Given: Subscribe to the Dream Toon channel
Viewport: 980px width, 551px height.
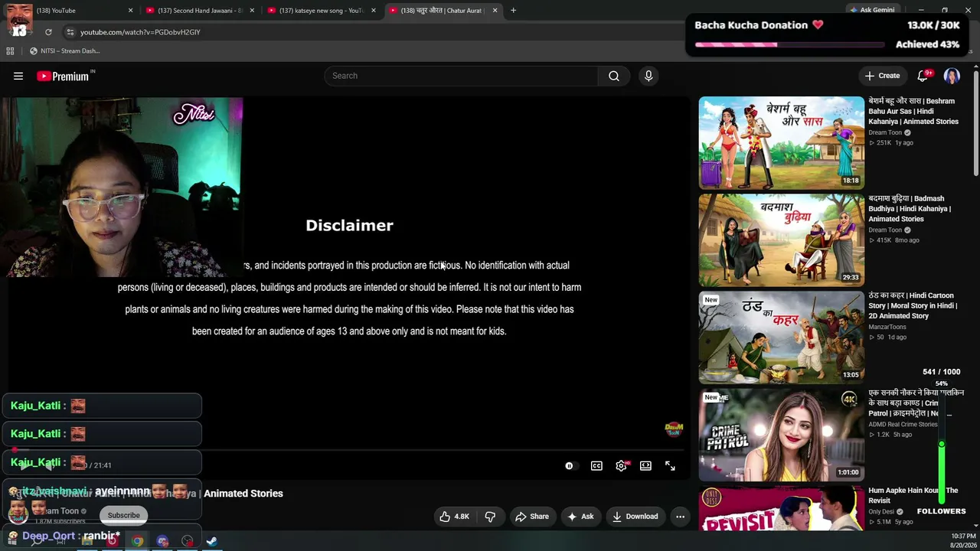Looking at the screenshot, I should click(x=123, y=515).
